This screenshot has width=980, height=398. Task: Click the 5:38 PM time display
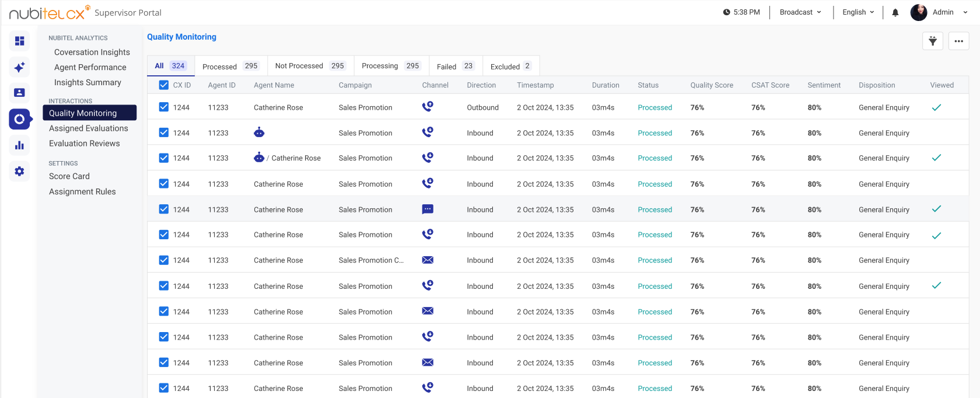click(747, 12)
